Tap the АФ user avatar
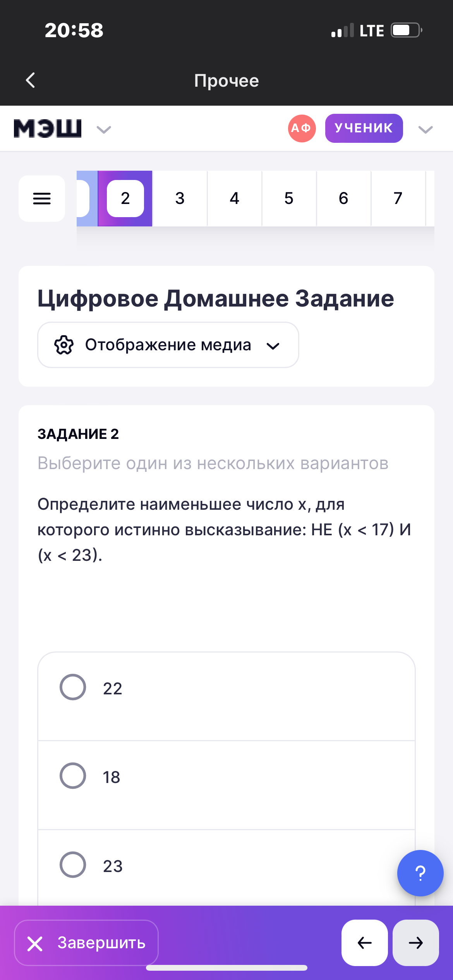The height and width of the screenshot is (980, 453). pos(302,128)
